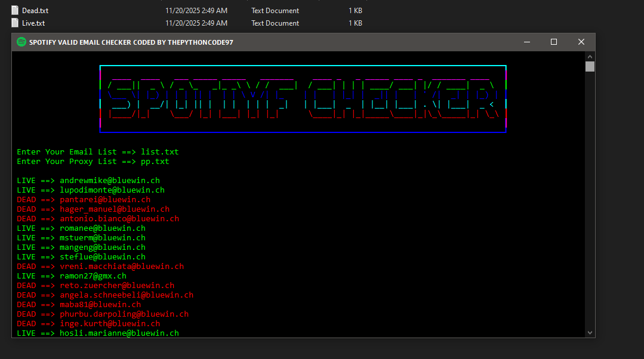Click the maba81@bluewin.ch DEAD line
The height and width of the screenshot is (359, 644).
79,304
